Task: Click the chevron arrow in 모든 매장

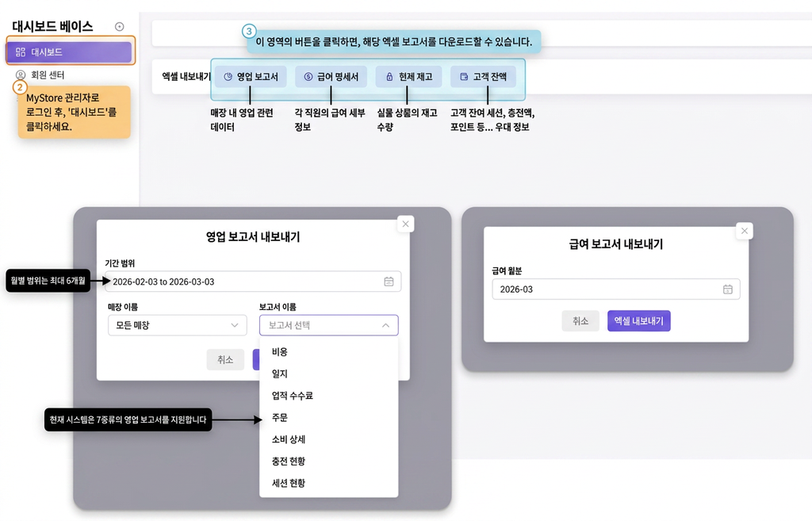Action: (235, 325)
